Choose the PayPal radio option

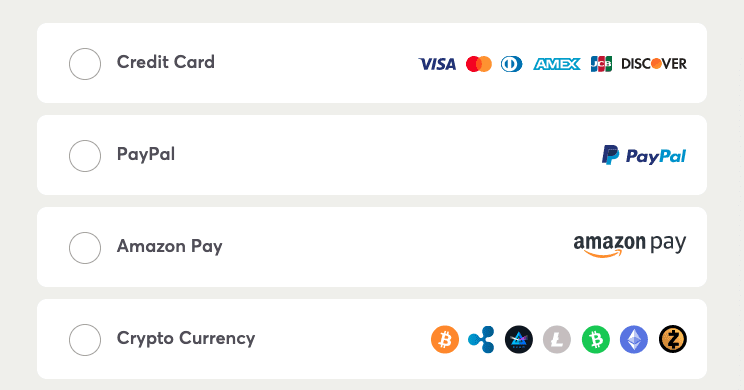click(x=85, y=156)
